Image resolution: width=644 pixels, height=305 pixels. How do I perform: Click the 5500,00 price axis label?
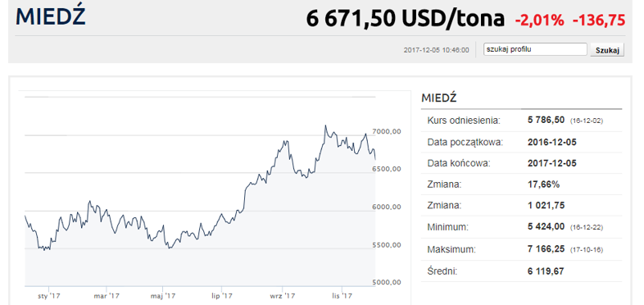click(385, 245)
